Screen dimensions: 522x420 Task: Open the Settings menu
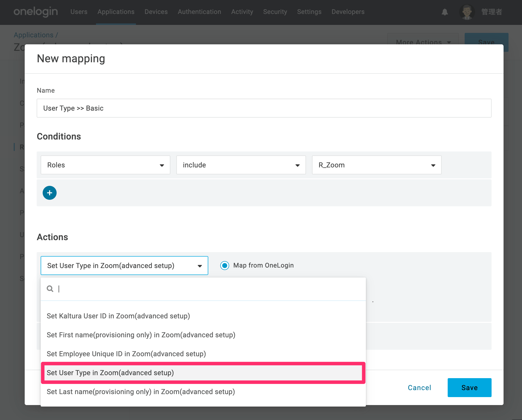tap(309, 12)
